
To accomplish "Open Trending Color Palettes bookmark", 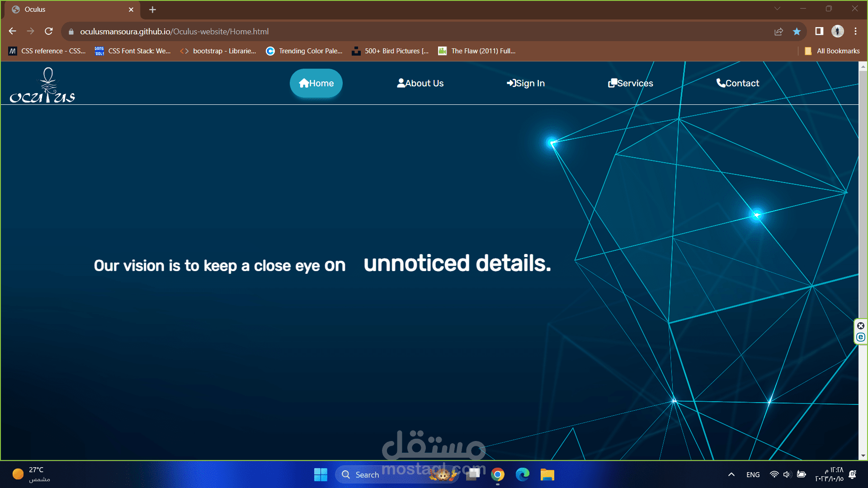I will [304, 51].
